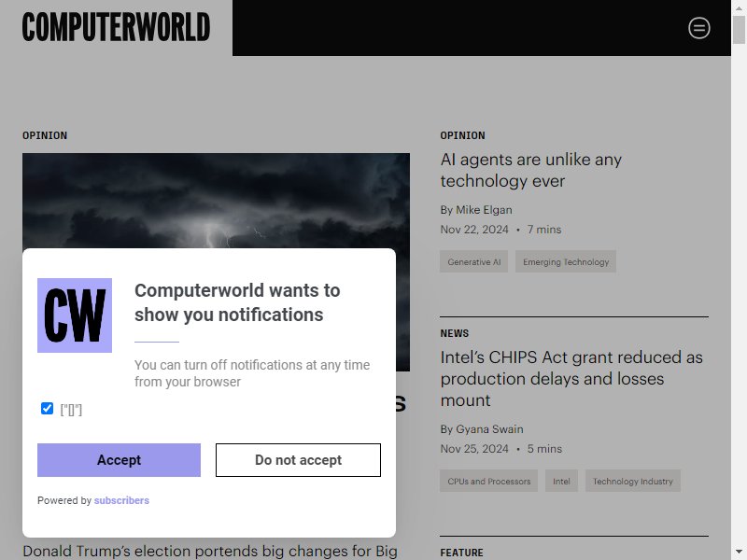Click author name Gyana Swain
The image size is (747, 560).
click(489, 429)
